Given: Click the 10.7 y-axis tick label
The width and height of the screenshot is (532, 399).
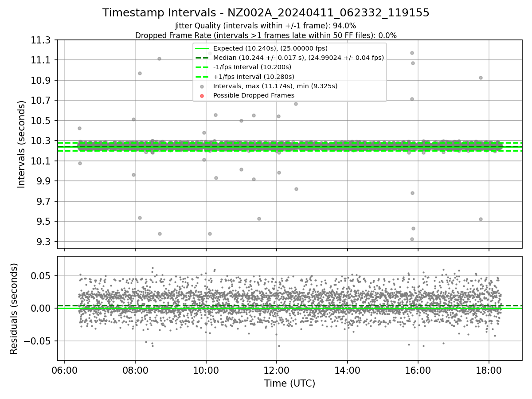Looking at the screenshot, I should point(41,101).
